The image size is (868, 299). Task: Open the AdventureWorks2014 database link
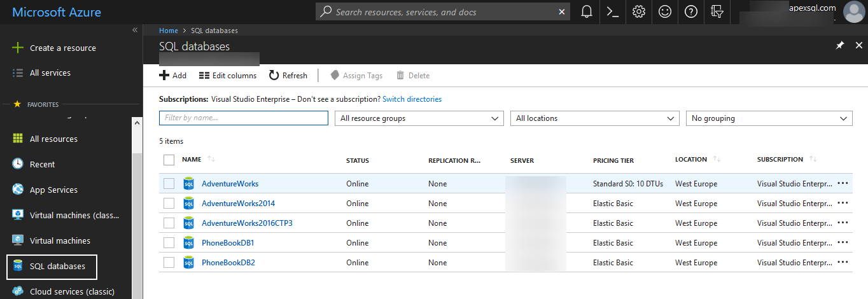(x=238, y=204)
